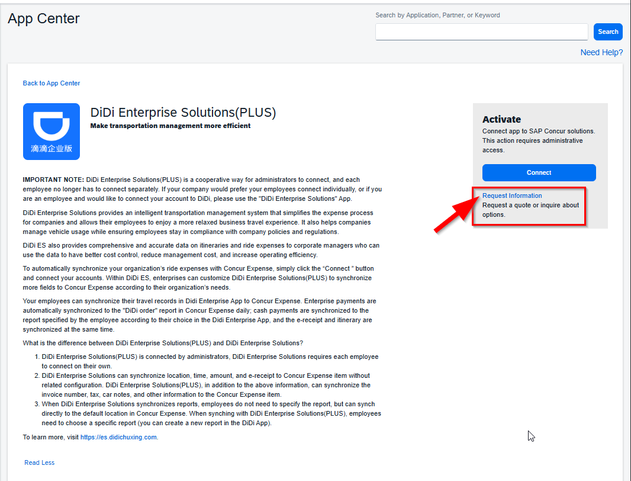The height and width of the screenshot is (481, 631).
Task: Click list item 2 about synchronizing location, time, amount
Action: pyautogui.click(x=206, y=385)
